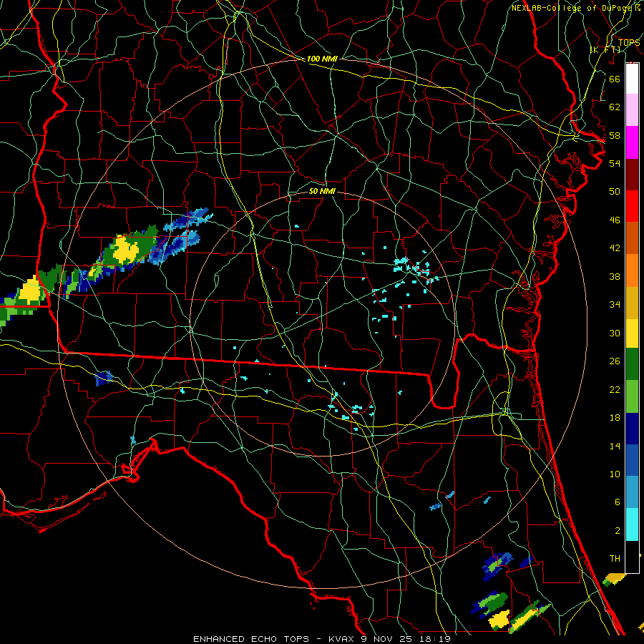The height and width of the screenshot is (644, 644).
Task: Pick the cyan legend swatch
Action: tap(632, 525)
